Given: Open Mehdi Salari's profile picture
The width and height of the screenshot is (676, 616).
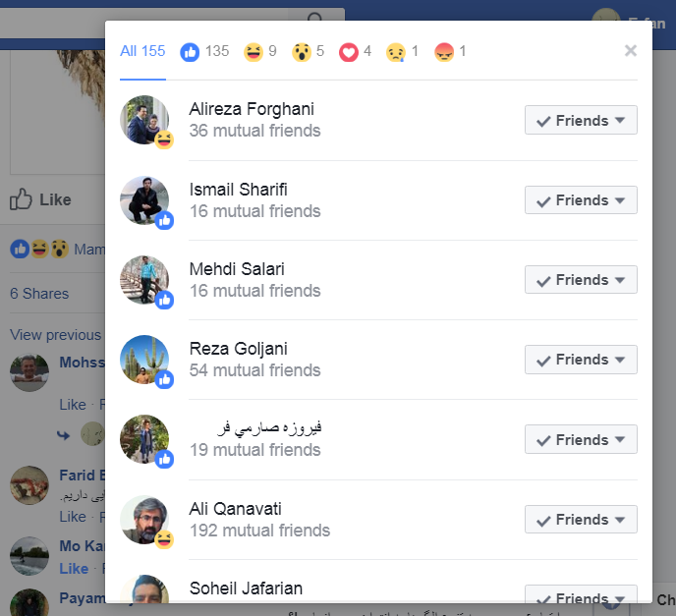Looking at the screenshot, I should (x=144, y=280).
